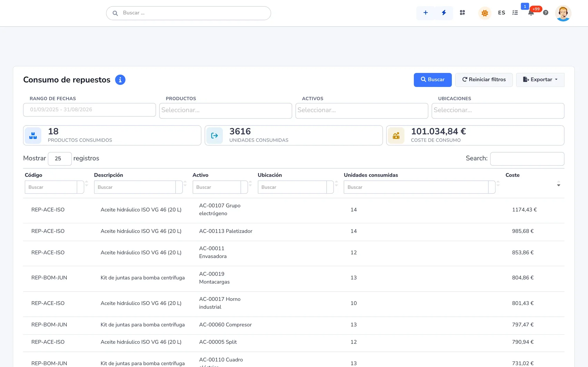Click Reiniciar filtros button

pos(484,80)
